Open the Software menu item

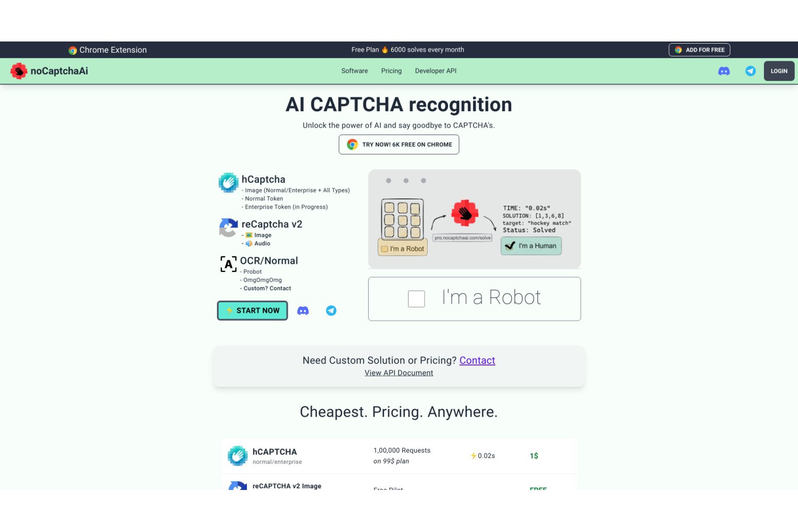(x=355, y=71)
